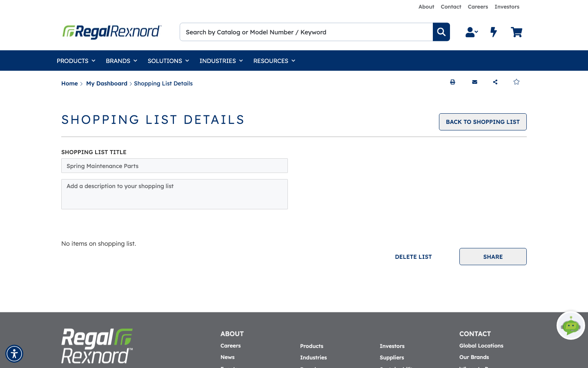
Task: Click the Delete List button
Action: (413, 257)
